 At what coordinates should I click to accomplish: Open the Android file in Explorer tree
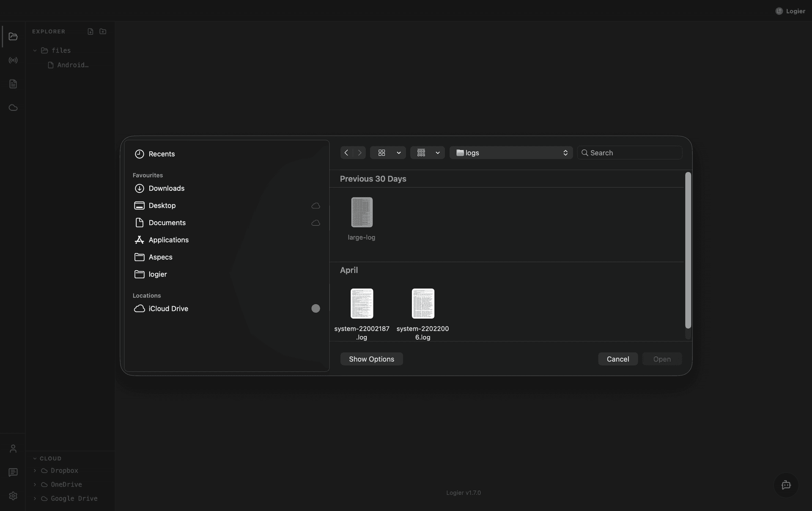pyautogui.click(x=69, y=65)
